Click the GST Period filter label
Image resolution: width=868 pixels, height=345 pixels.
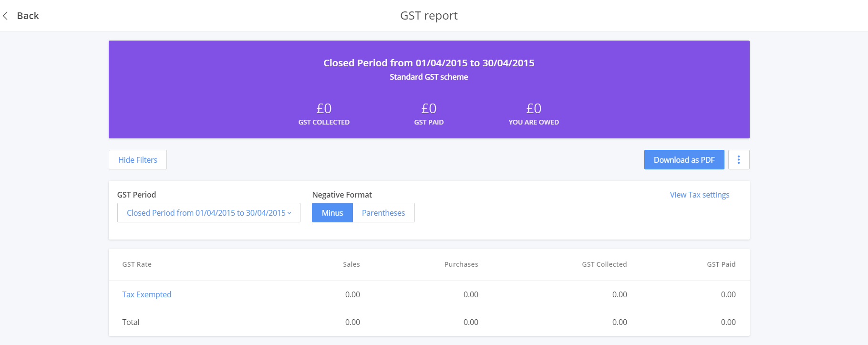[x=136, y=195]
